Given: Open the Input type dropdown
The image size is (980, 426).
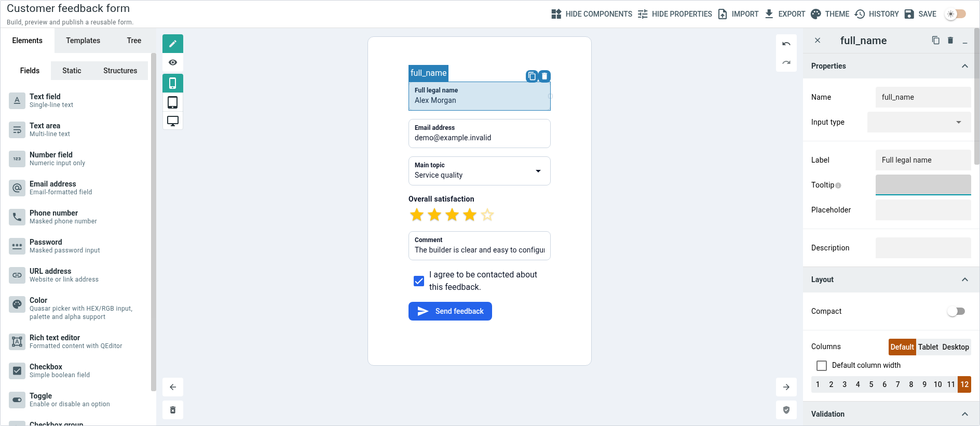Looking at the screenshot, I should (x=919, y=122).
